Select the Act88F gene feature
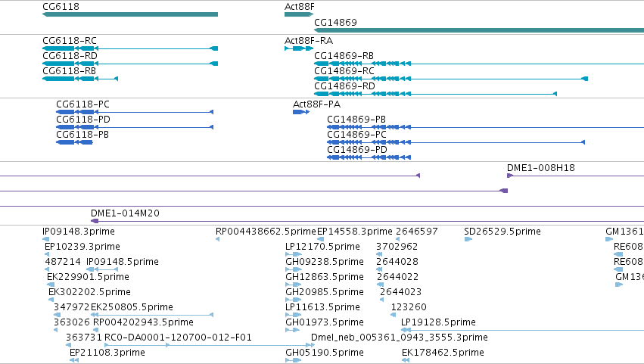 [x=299, y=14]
